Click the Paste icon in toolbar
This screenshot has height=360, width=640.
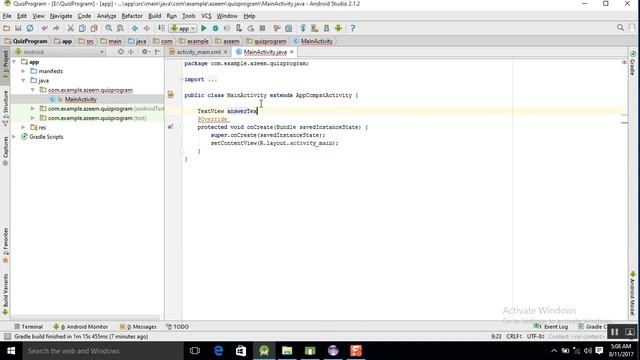tap(94, 28)
